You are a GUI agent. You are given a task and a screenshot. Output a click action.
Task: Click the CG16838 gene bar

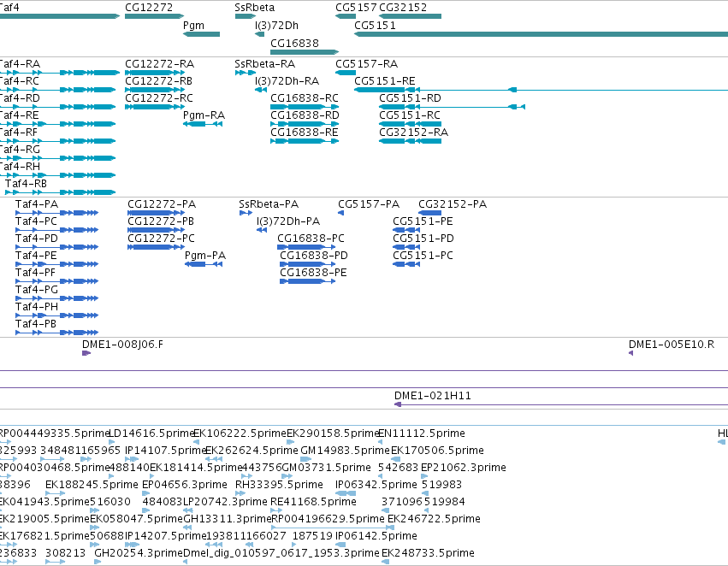tap(305, 52)
